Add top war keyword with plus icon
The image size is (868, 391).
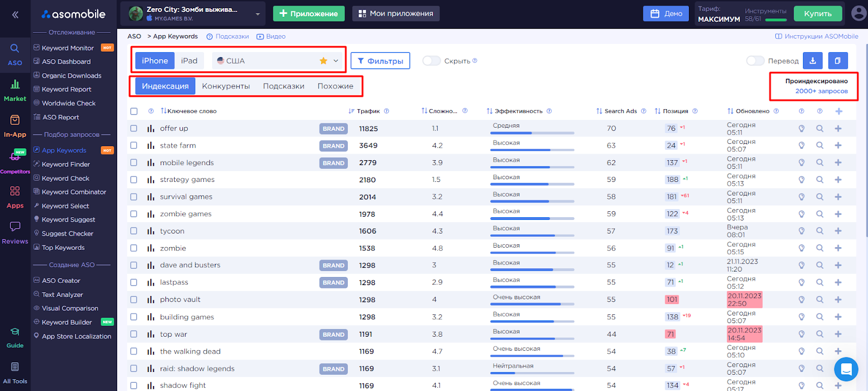[838, 334]
